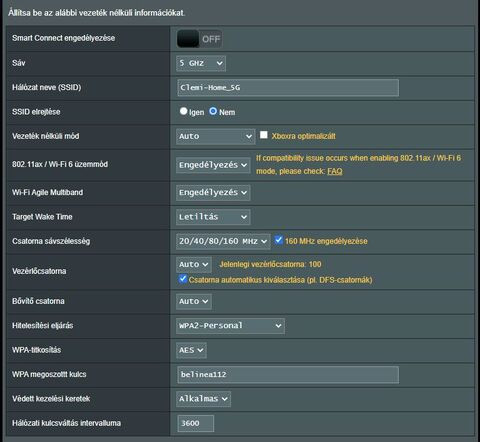Click the Hálózati kulcsváltás intervalluma field

[196, 423]
